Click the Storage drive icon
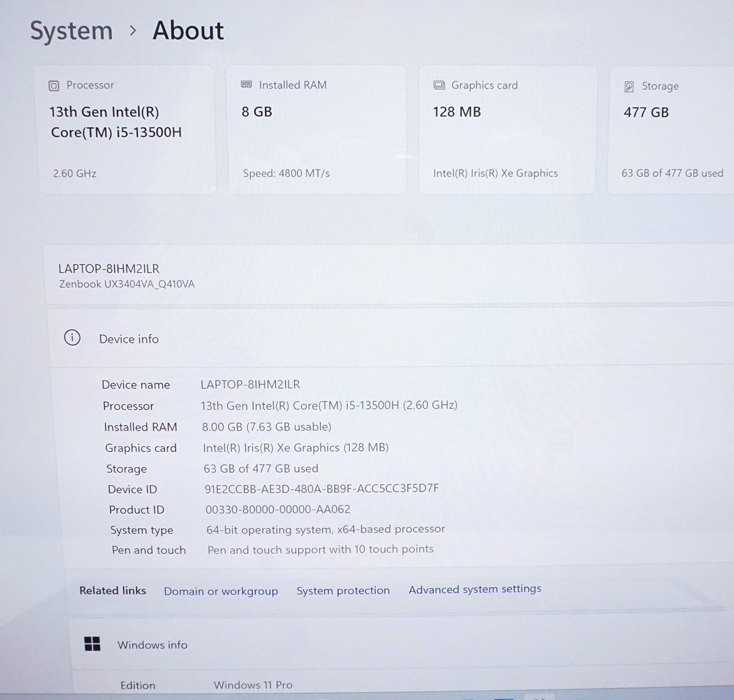734x700 pixels. (x=629, y=86)
